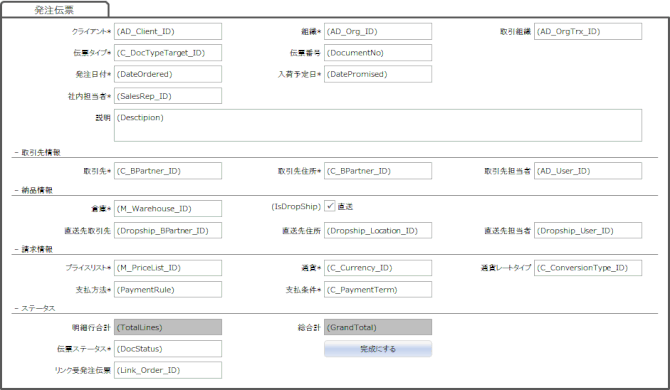Collapse the 納品情報 section
Viewport: 670px width, 390px height.
coord(34,190)
